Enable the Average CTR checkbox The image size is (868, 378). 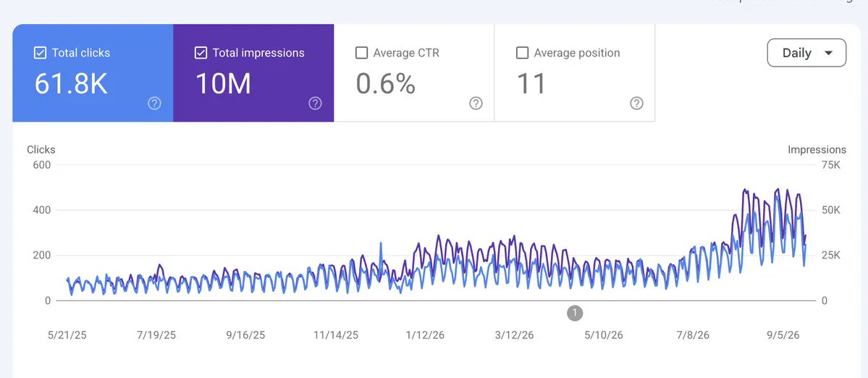coord(361,53)
